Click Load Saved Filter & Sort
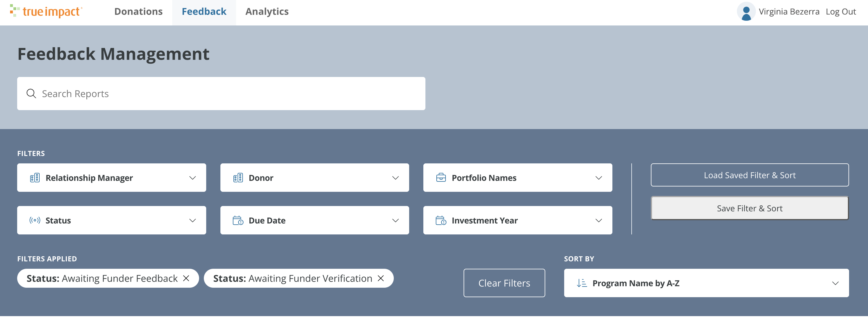Screen dimensions: 868x325 point(749,175)
